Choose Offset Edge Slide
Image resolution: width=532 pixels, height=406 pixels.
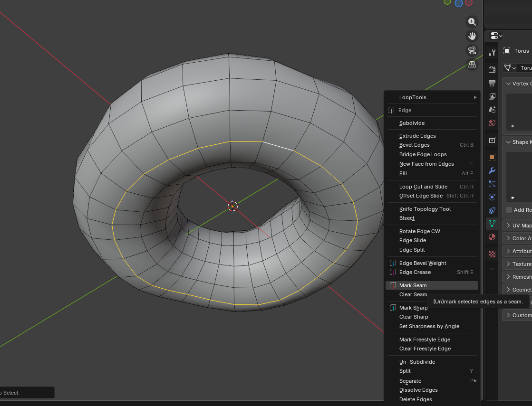pos(432,196)
